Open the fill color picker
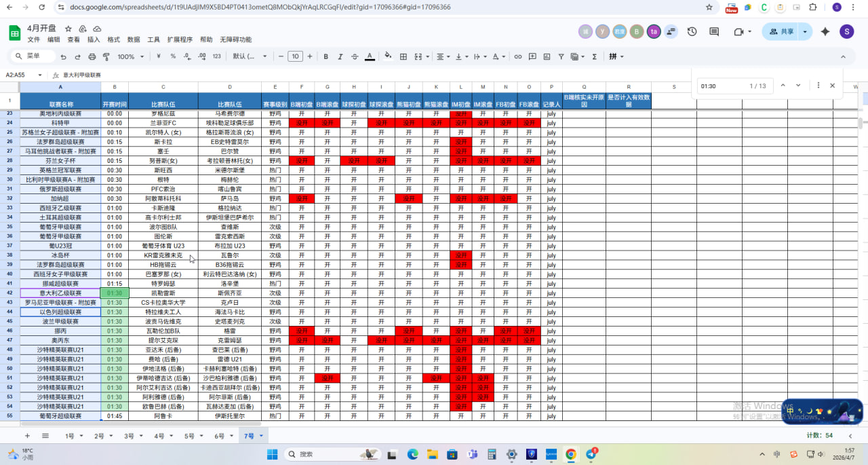Image resolution: width=868 pixels, height=465 pixels. coord(388,56)
